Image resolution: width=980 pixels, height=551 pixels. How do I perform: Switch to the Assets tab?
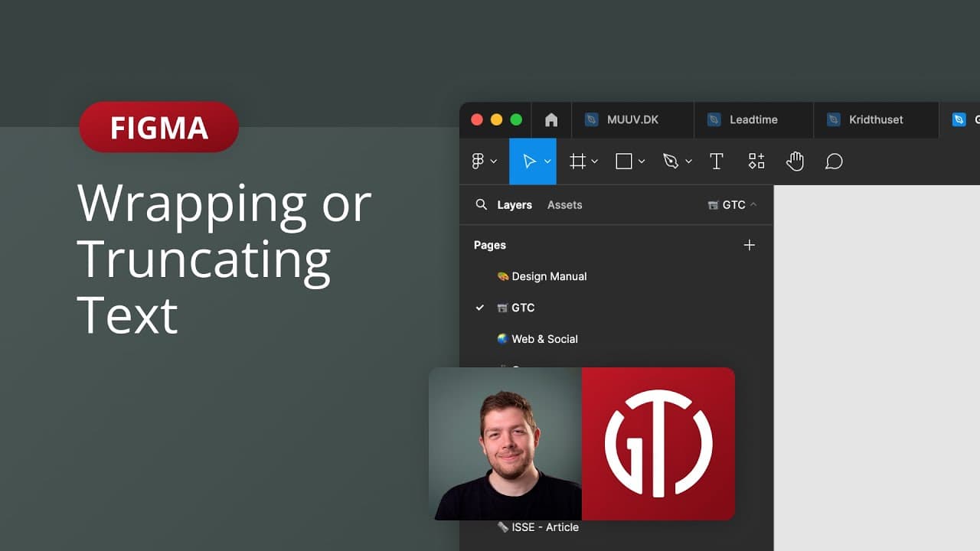tap(564, 205)
